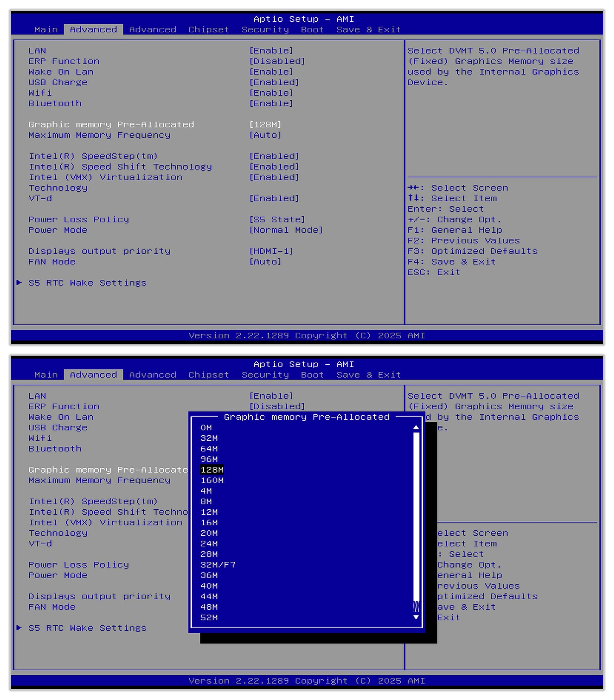Click the popup list scroll-down arrow

point(416,617)
